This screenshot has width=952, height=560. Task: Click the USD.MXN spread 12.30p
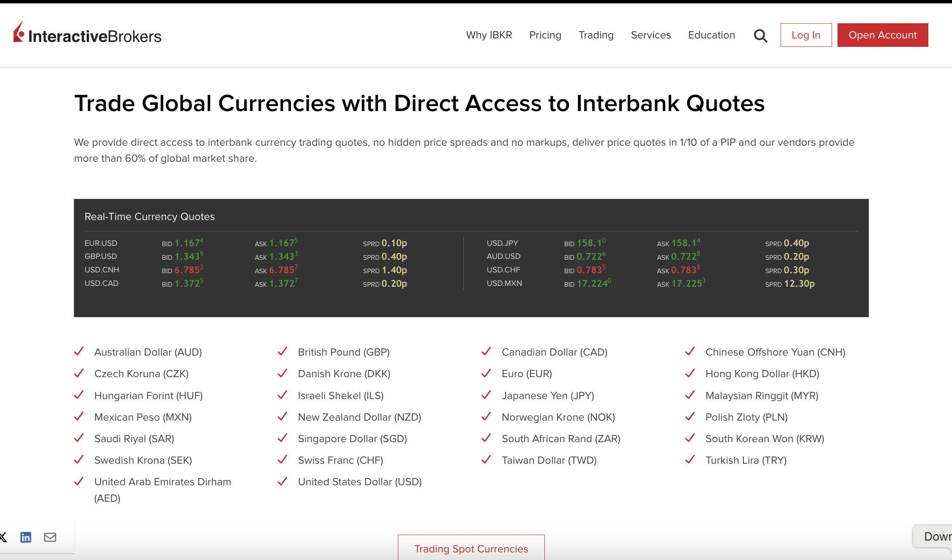(799, 284)
